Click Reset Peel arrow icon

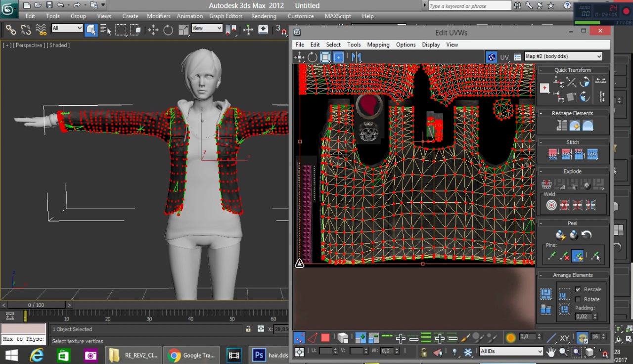(x=587, y=235)
